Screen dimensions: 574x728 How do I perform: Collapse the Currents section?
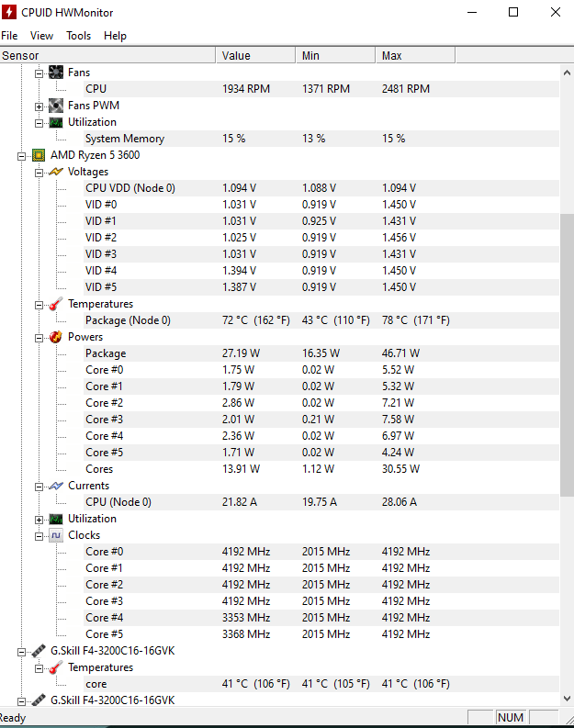coord(39,487)
